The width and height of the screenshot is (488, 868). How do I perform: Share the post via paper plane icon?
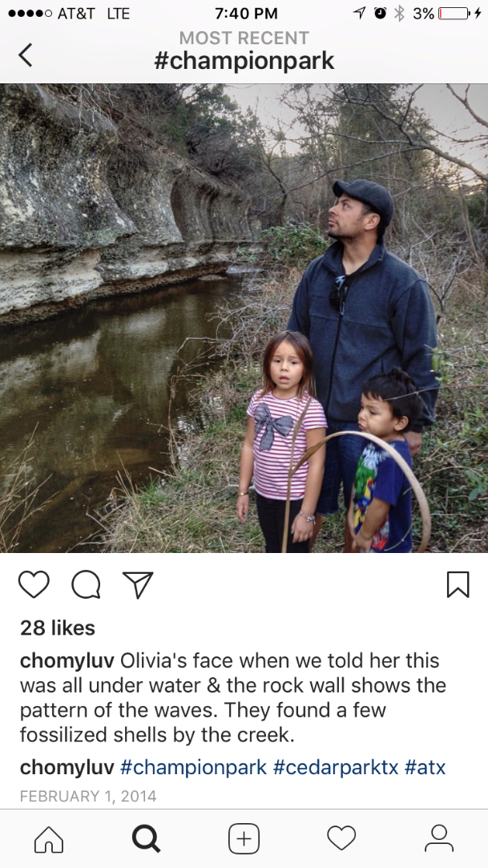138,584
